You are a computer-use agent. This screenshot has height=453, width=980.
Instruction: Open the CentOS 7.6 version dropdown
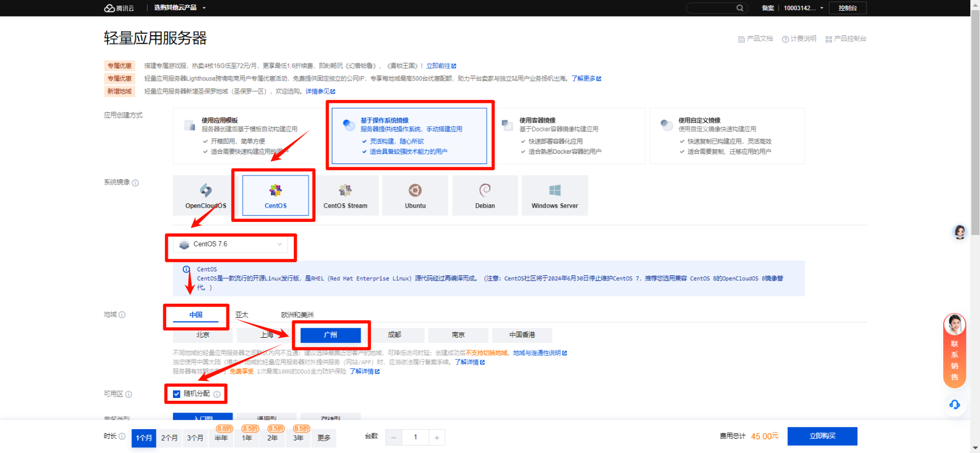231,244
